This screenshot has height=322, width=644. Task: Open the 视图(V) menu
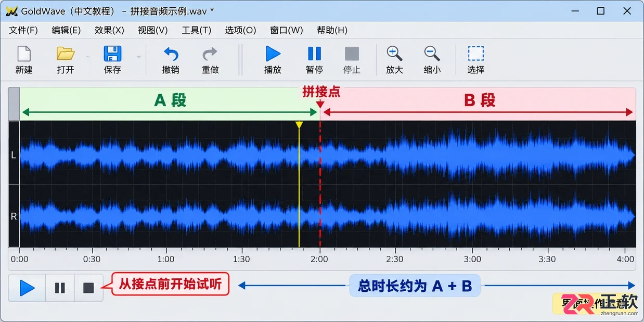pos(152,30)
